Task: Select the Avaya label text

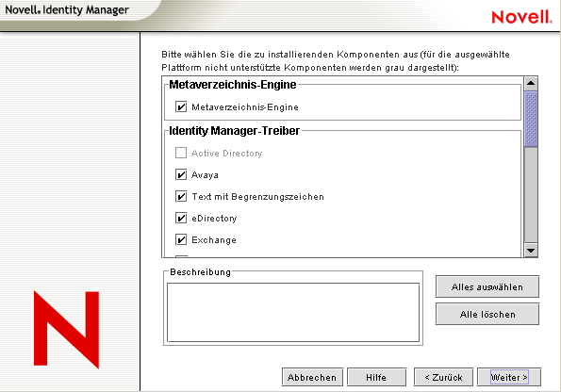Action: [x=205, y=175]
